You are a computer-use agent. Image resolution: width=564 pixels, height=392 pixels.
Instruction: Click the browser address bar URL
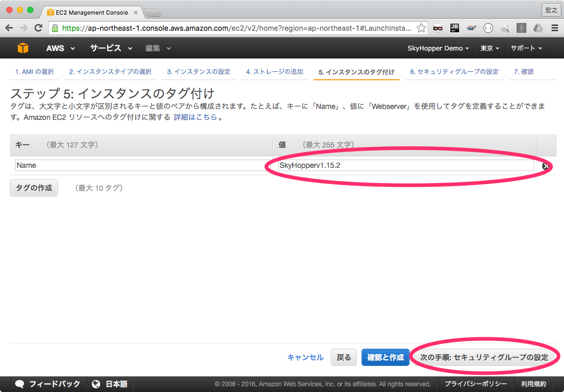236,28
